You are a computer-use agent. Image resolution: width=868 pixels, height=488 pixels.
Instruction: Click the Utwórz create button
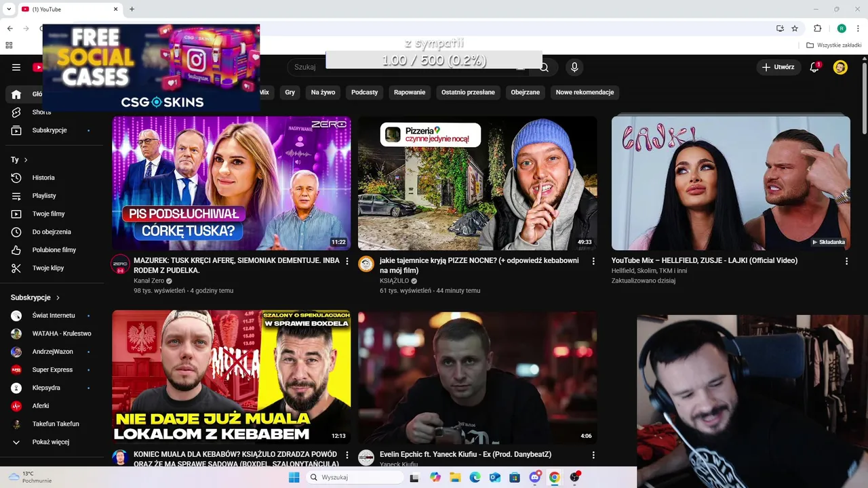[778, 67]
